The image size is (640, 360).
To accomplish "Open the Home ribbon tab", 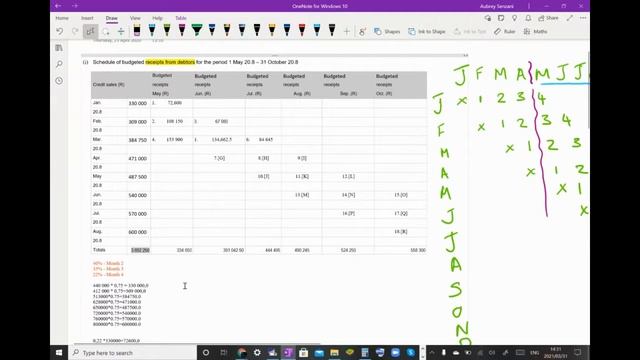I will tap(62, 18).
